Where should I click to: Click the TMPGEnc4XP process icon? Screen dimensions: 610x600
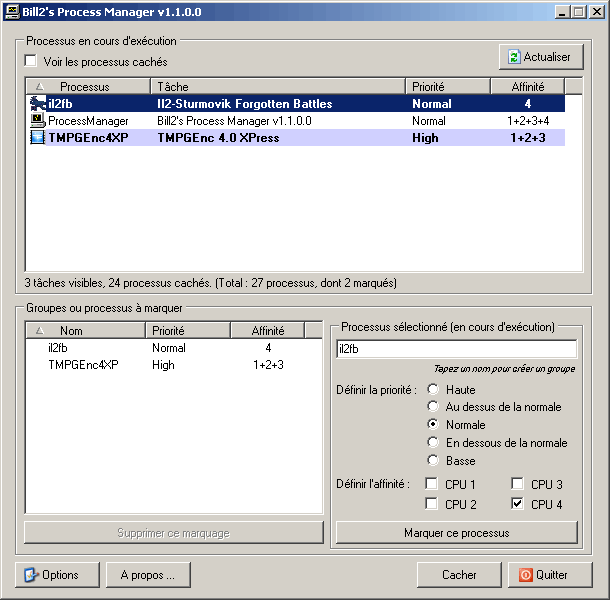click(x=38, y=138)
